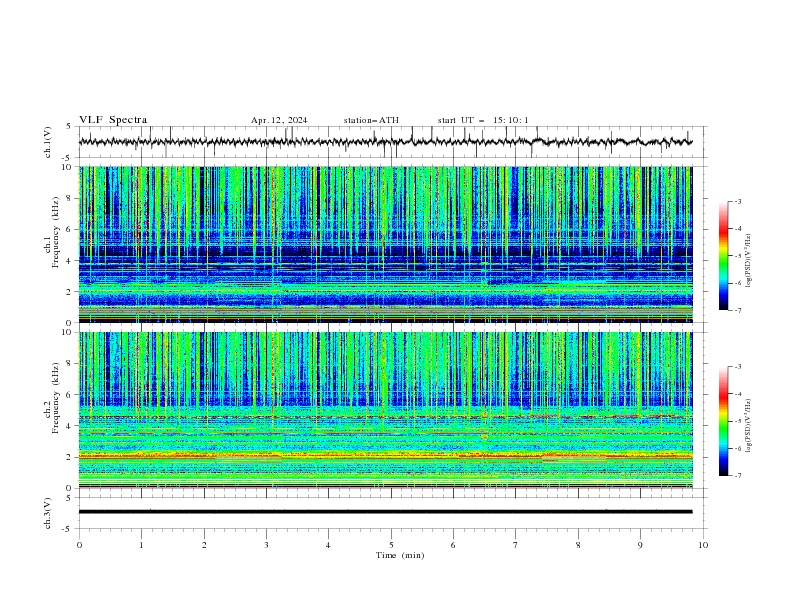
Task: Click the time axis tick label '0'
Action: coord(79,545)
